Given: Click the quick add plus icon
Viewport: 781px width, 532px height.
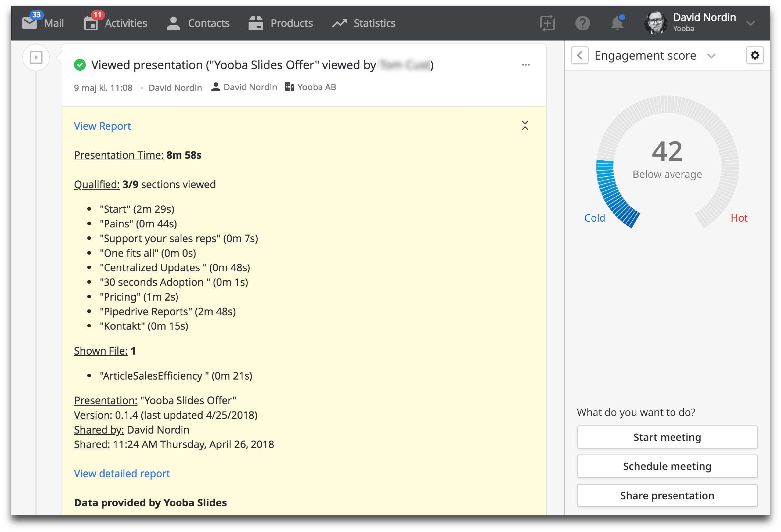Looking at the screenshot, I should 547,23.
